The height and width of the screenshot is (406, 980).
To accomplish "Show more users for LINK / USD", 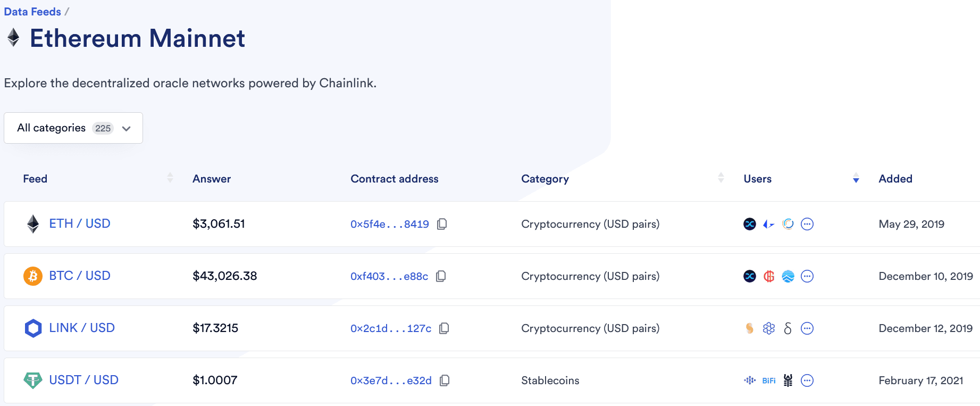I will (x=807, y=328).
